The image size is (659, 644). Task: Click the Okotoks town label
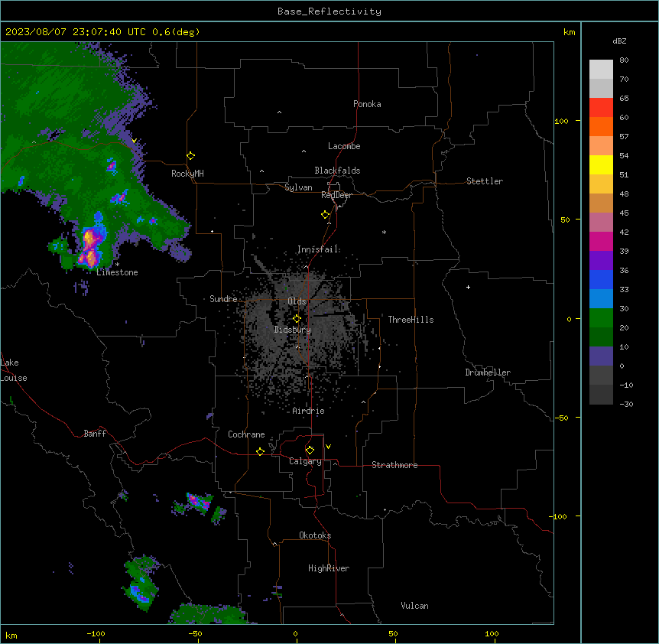pos(315,535)
